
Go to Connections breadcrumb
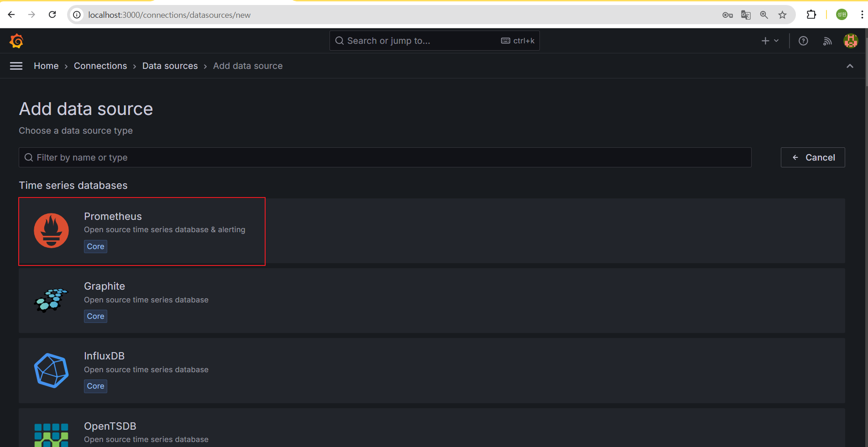tap(100, 66)
